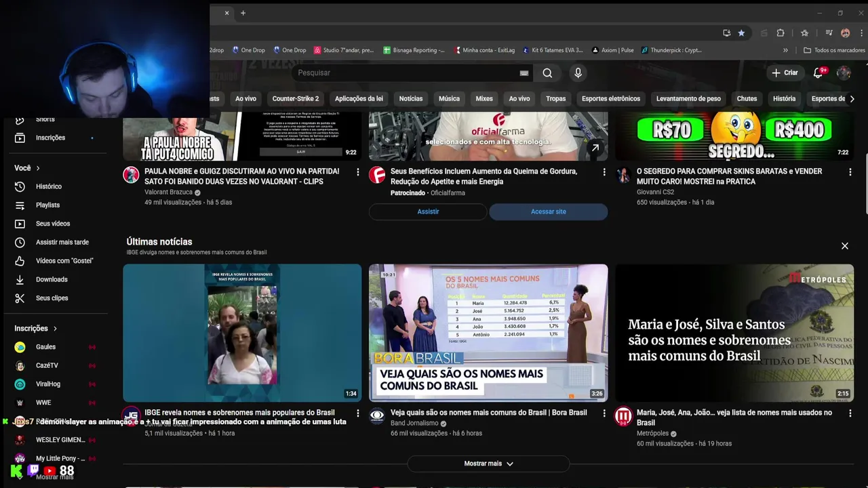Select the Aplicações da lei chip
The height and width of the screenshot is (488, 868).
[359, 99]
